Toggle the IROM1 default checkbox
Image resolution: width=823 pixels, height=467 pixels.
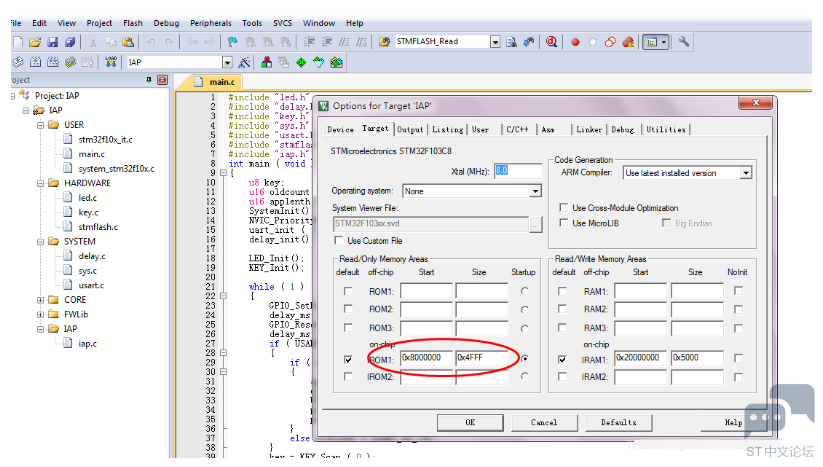(348, 359)
